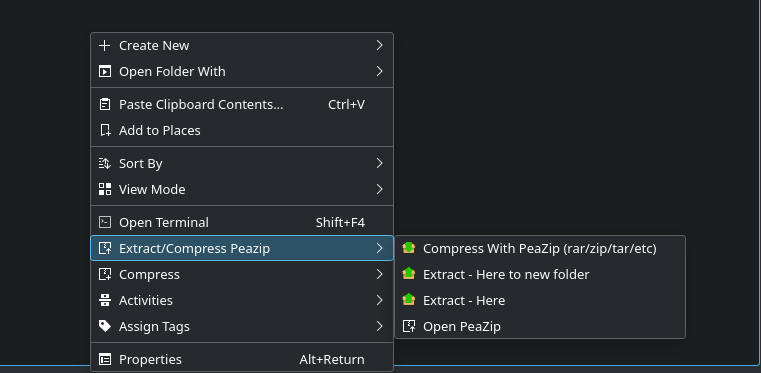Click the green PeaZip icon beside Extract - Here
Screen dimensions: 761x373
pos(409,300)
